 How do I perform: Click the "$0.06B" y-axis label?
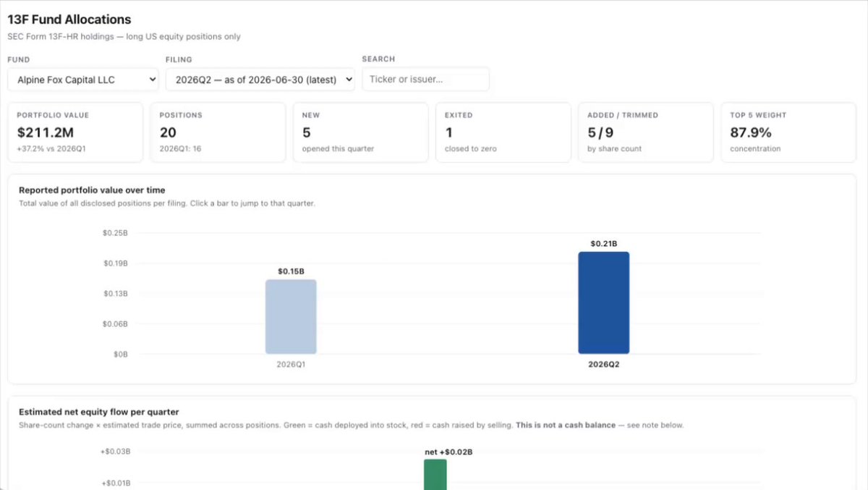[115, 324]
